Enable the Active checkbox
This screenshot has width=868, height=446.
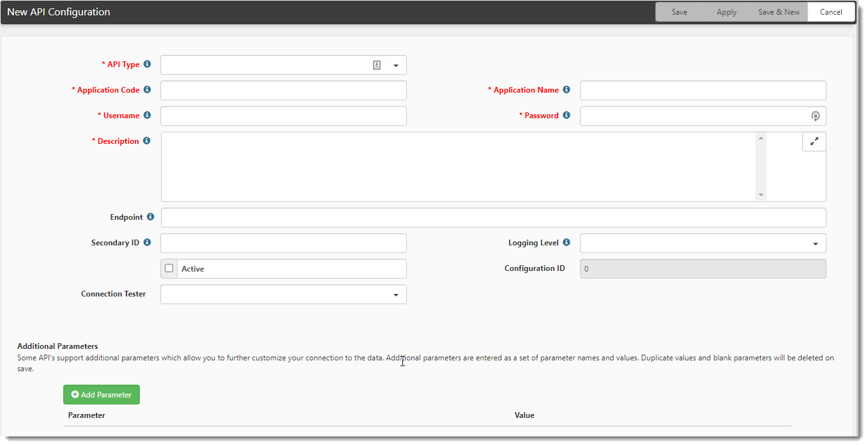(x=169, y=268)
